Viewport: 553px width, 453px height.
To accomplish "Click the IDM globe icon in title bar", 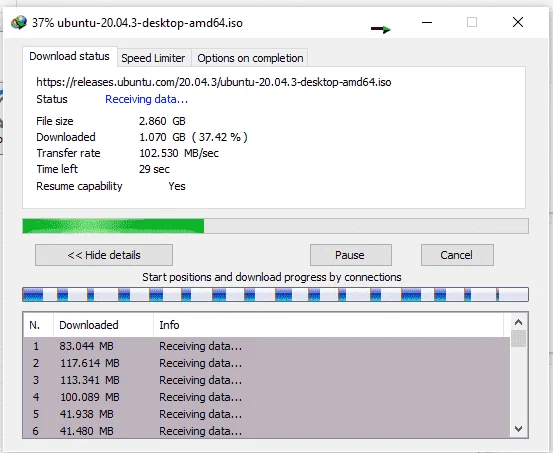I will pos(19,23).
